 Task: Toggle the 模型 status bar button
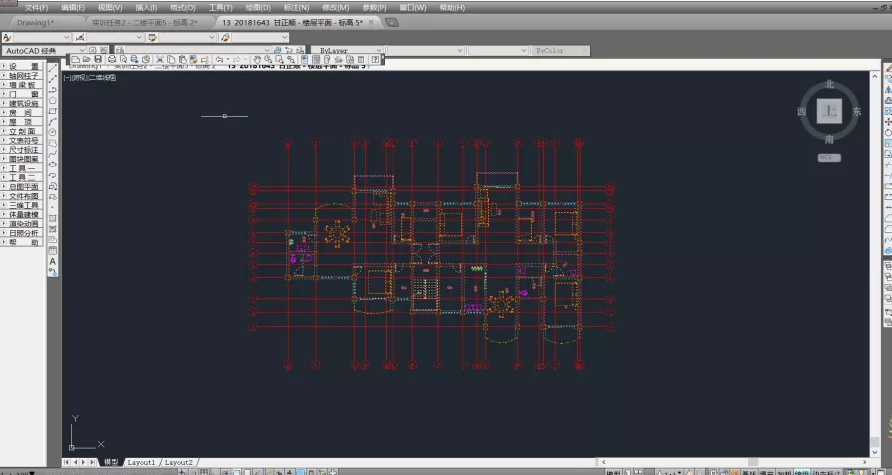[613, 472]
